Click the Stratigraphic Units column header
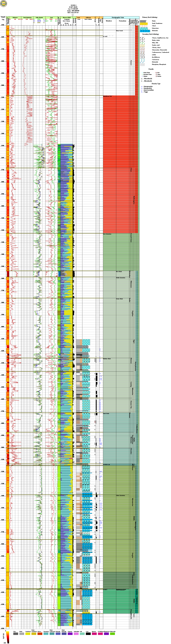The height and width of the screenshot is (644, 171). point(118,18)
